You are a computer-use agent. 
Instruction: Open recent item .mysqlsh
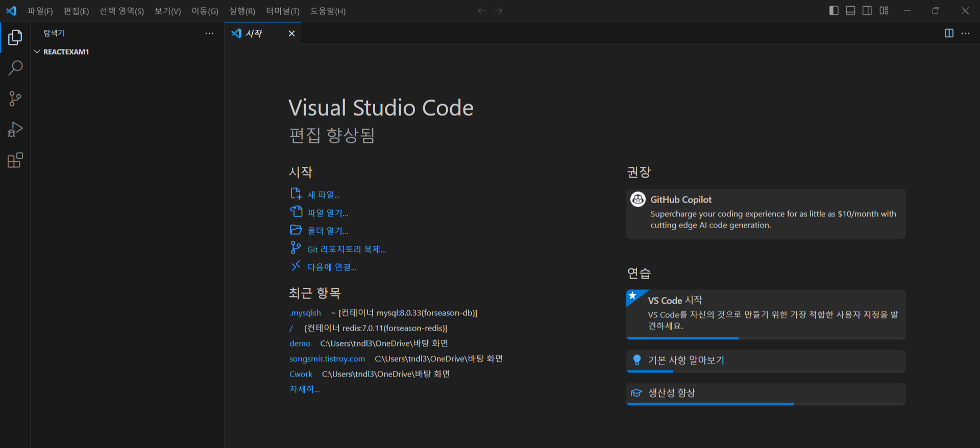click(x=305, y=313)
